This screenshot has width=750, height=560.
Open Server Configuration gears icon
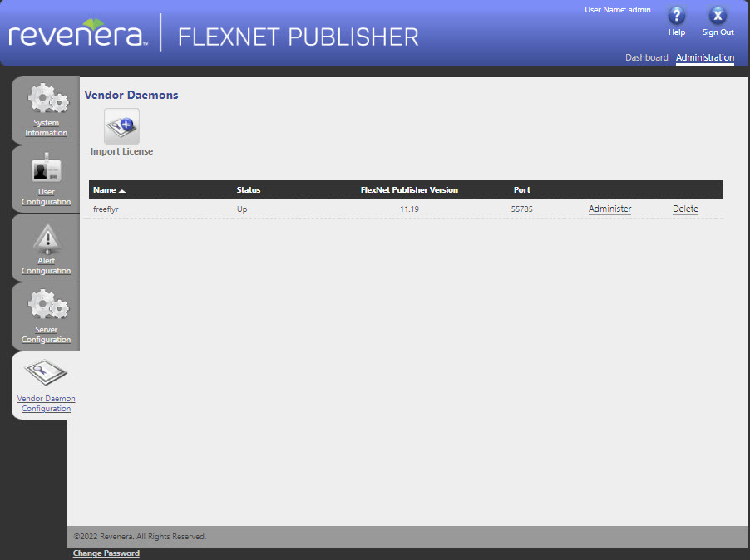click(x=48, y=304)
